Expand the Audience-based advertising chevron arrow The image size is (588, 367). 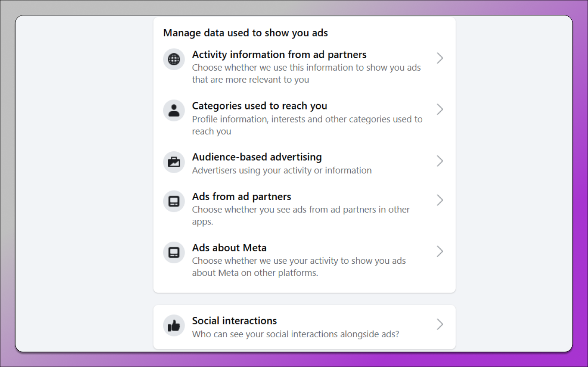point(440,161)
